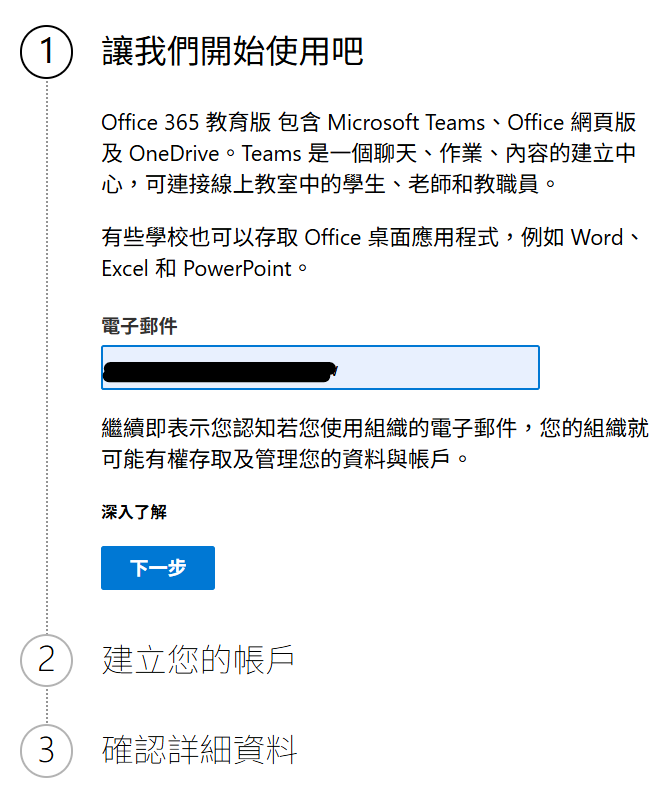Click the 讓我們開始使用吧 step heading
670x811 pixels.
point(232,51)
